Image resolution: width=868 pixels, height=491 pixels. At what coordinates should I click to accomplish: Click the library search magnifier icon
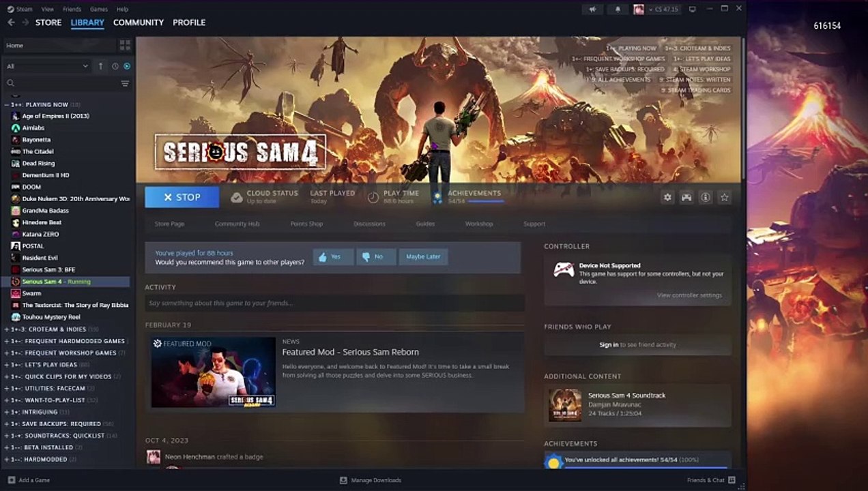[10, 83]
